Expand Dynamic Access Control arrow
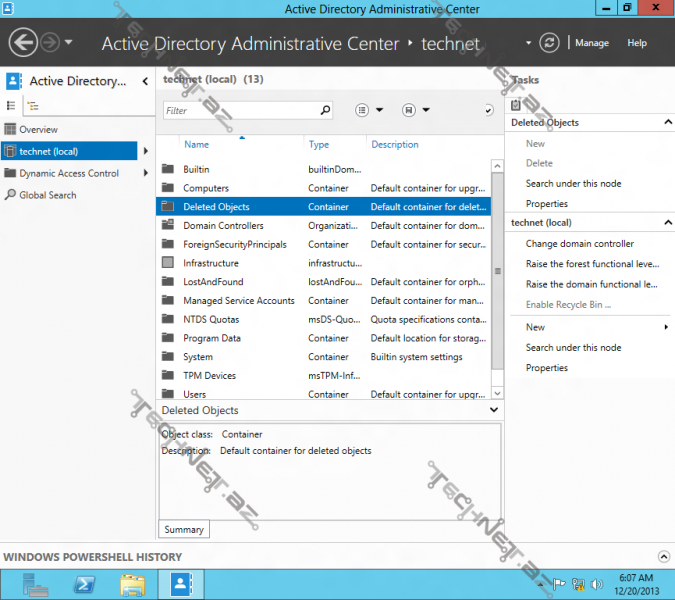This screenshot has height=600, width=675. tap(146, 173)
